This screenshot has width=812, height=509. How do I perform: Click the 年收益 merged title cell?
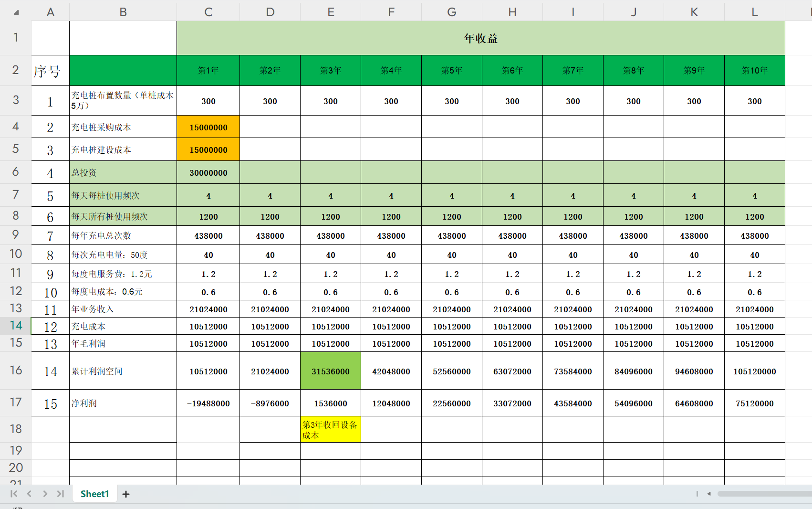click(481, 38)
